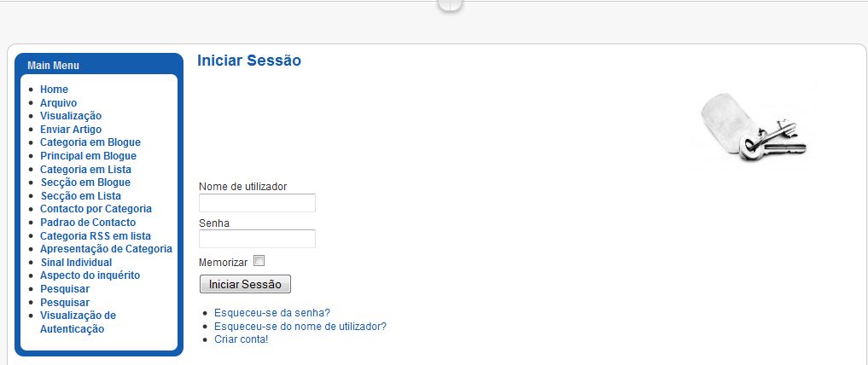The height and width of the screenshot is (365, 868).
Task: Select Visualização in Main Menu
Action: [71, 116]
